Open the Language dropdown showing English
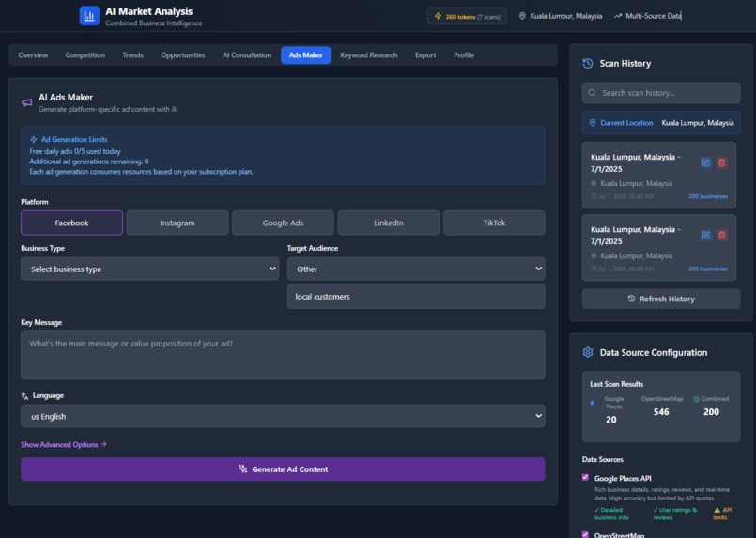Viewport: 756px width, 538px height. pos(283,416)
